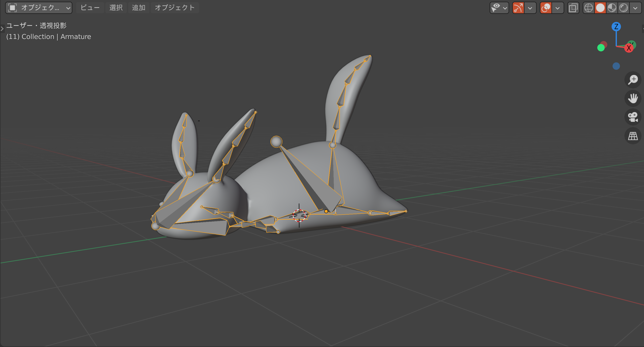Click the X axis on navigation gizmo

[629, 48]
